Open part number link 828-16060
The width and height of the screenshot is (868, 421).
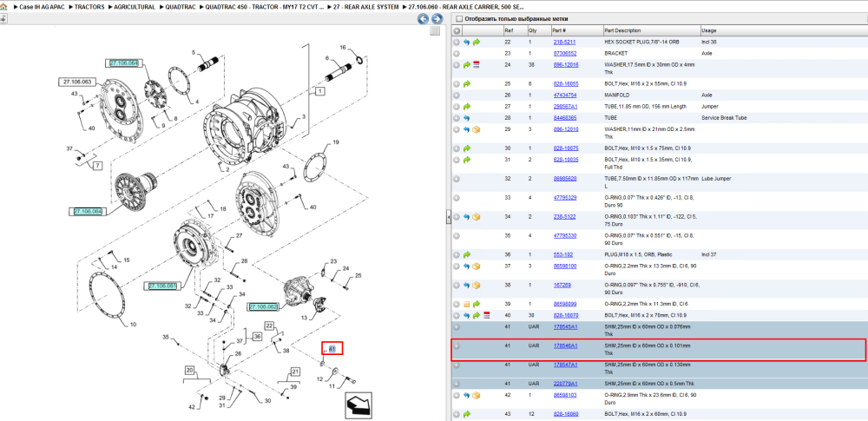pos(566,414)
